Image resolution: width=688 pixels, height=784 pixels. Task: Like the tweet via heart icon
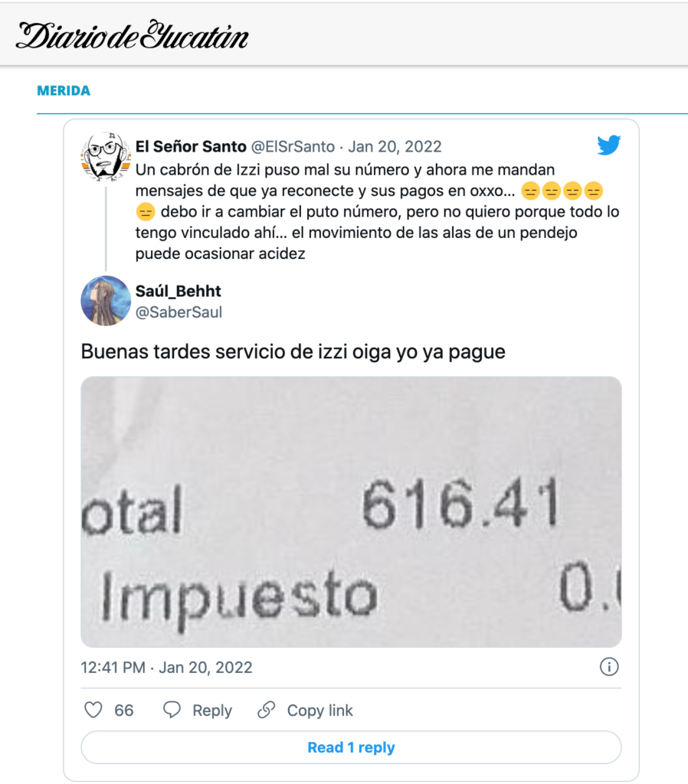click(93, 710)
